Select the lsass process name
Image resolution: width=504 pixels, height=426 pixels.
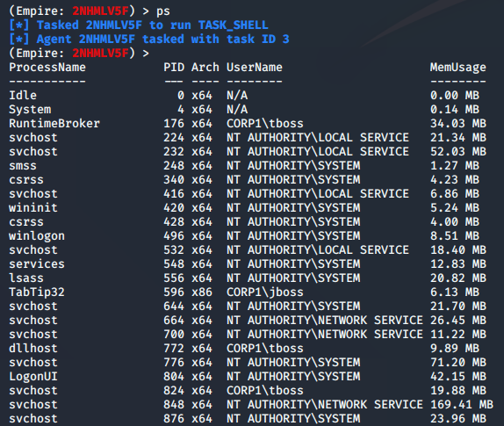(x=26, y=278)
